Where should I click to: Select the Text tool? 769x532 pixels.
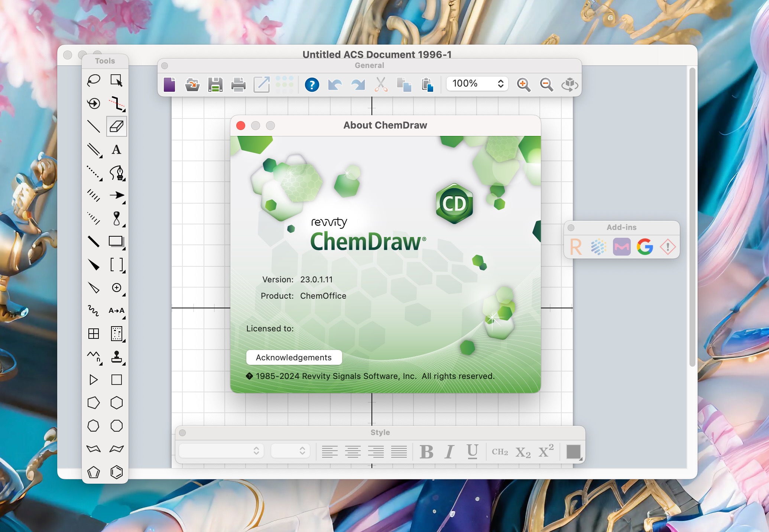coord(117,149)
